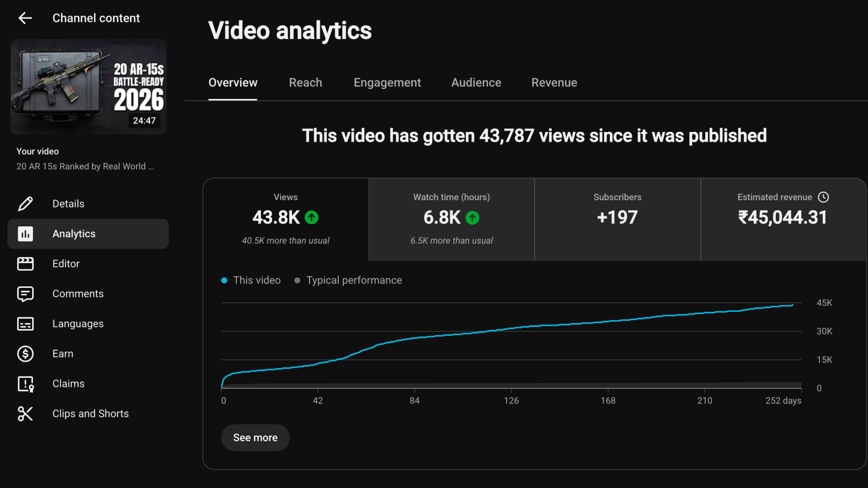Screen dimensions: 868x488
Task: Open the Comments speech bubble icon
Action: tap(25, 294)
